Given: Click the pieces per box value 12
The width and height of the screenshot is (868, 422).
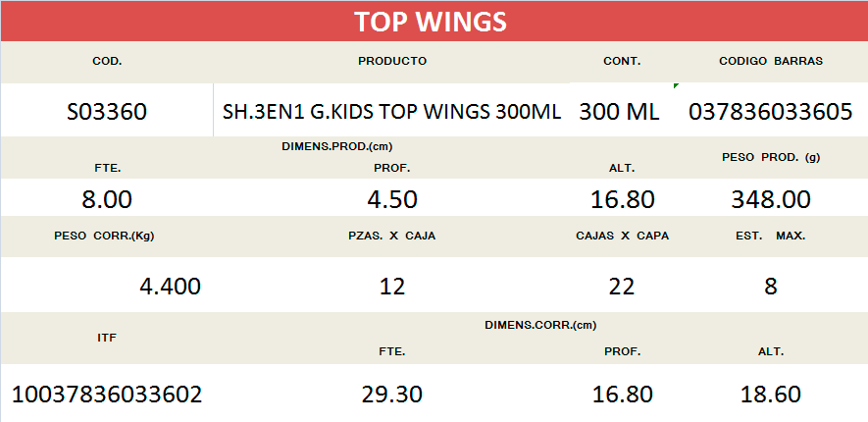Looking at the screenshot, I should pyautogui.click(x=391, y=287).
